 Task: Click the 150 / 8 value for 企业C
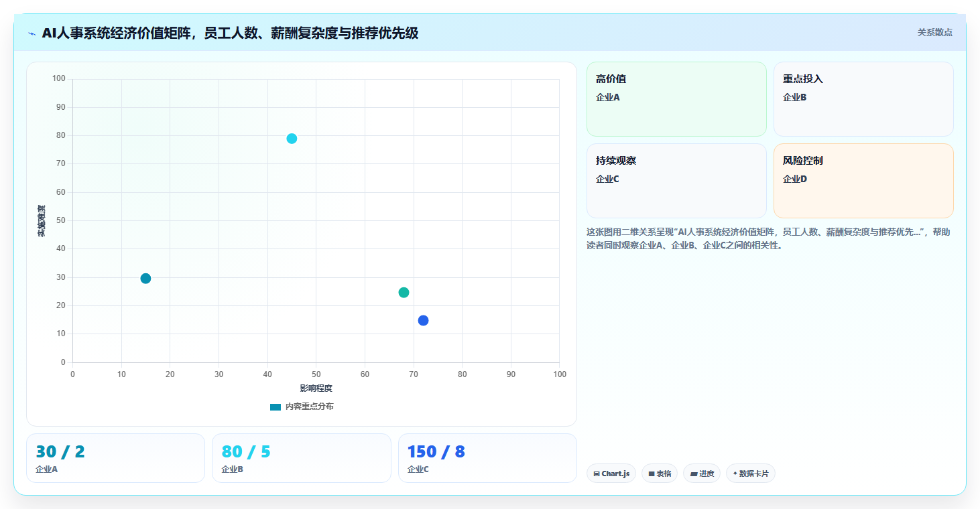coord(436,452)
